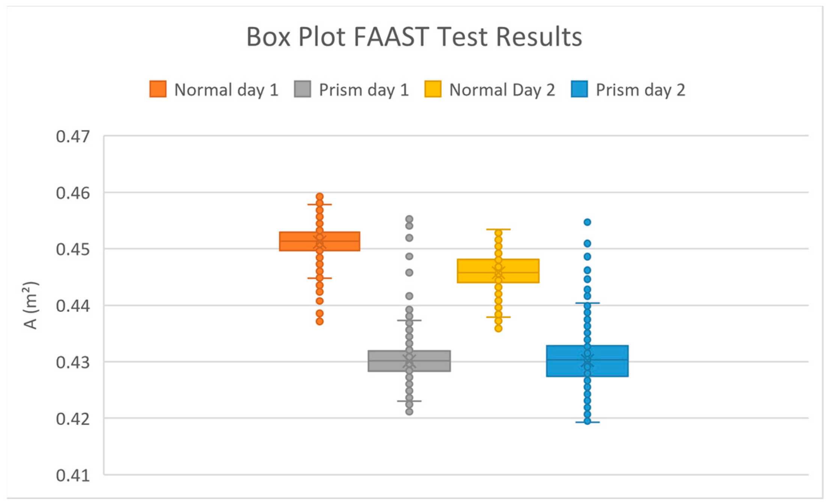Click the blue Prism day 2 legend swatch
The height and width of the screenshot is (504, 829).
579,89
